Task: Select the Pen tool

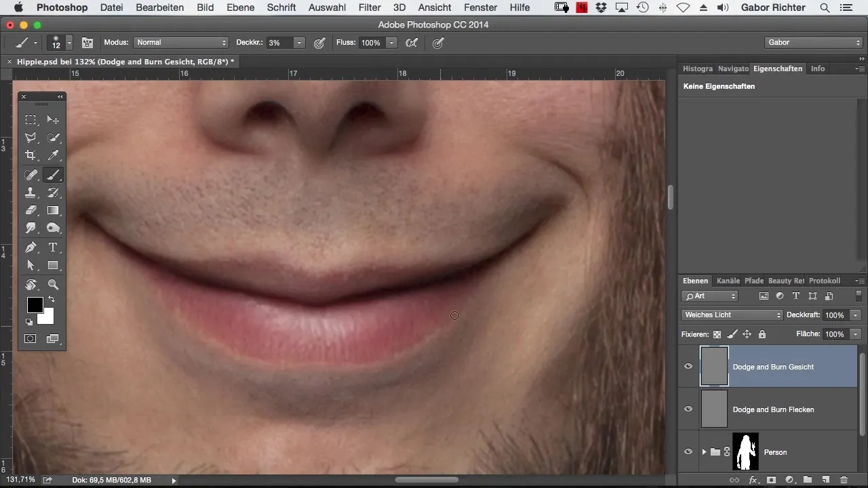Action: coord(31,247)
